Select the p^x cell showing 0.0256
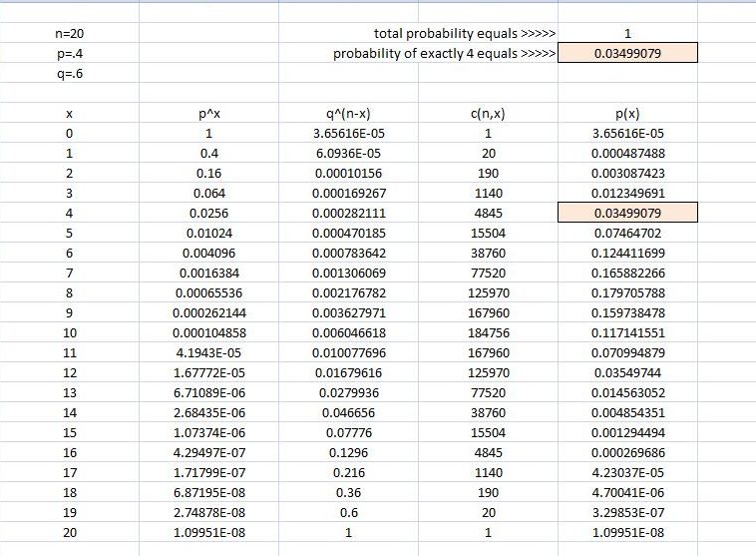 pos(208,213)
